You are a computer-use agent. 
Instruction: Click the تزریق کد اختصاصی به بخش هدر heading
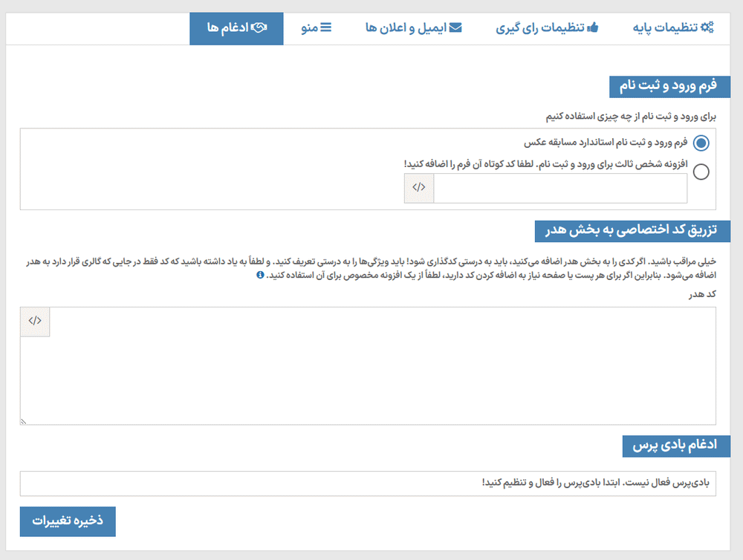[x=632, y=231]
